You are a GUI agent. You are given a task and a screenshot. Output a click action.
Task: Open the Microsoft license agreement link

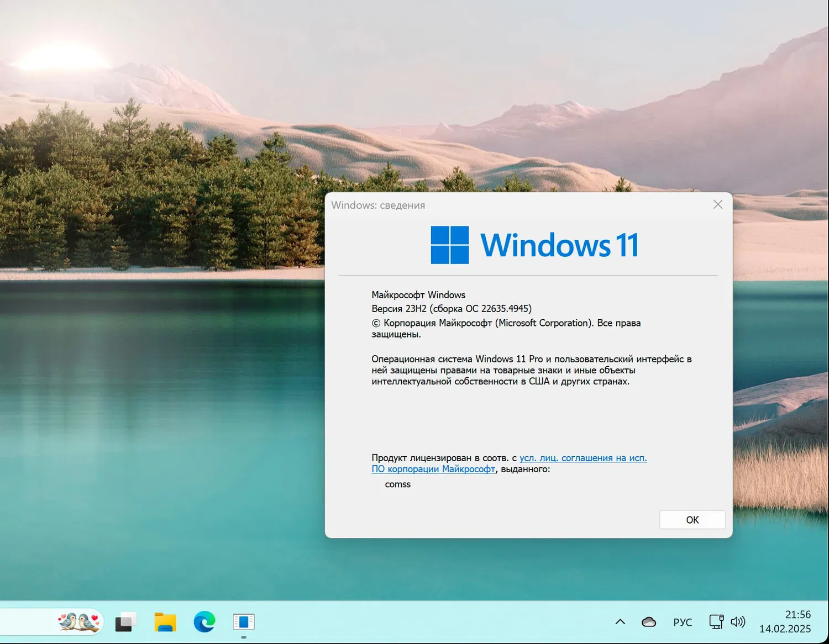tap(583, 457)
